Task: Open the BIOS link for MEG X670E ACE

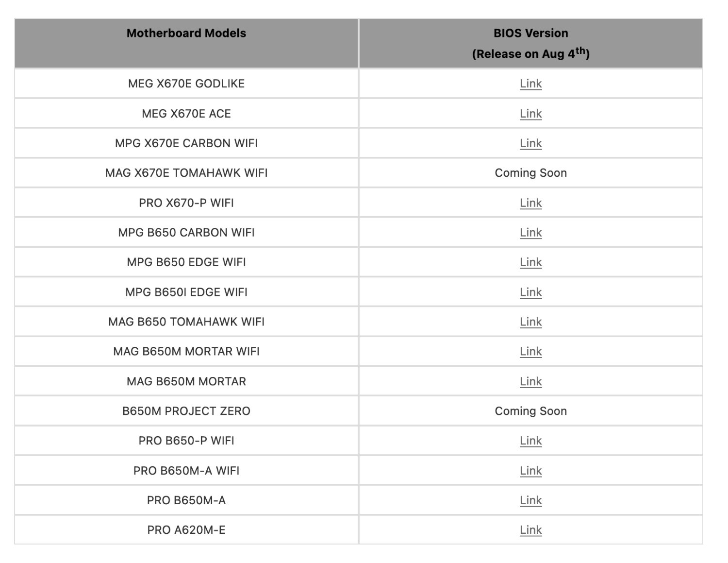Action: [530, 114]
